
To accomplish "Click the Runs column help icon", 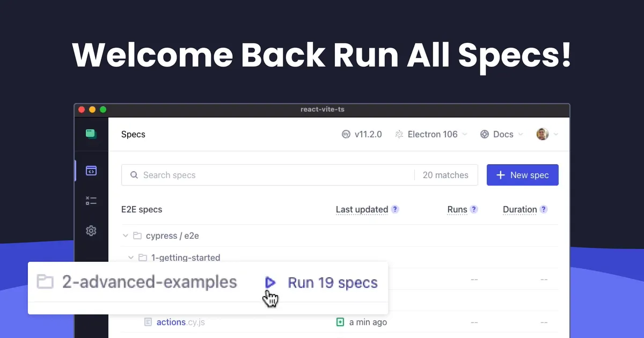I will (474, 209).
